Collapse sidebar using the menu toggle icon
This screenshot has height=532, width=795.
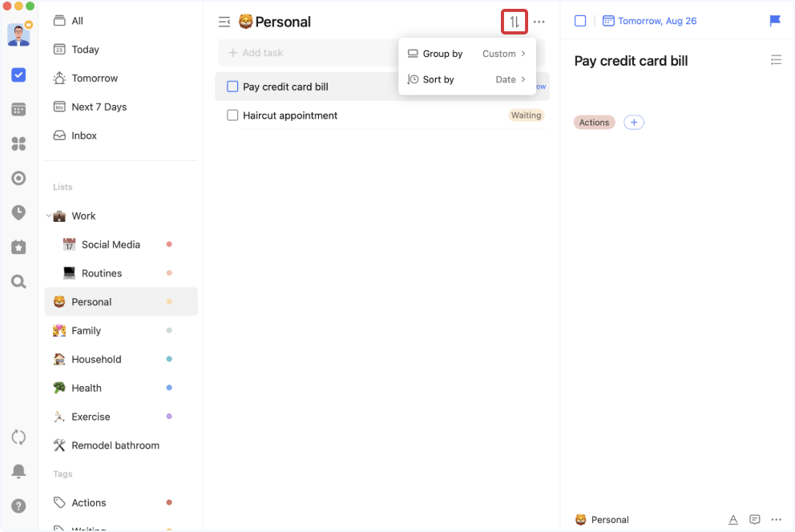[x=224, y=22]
